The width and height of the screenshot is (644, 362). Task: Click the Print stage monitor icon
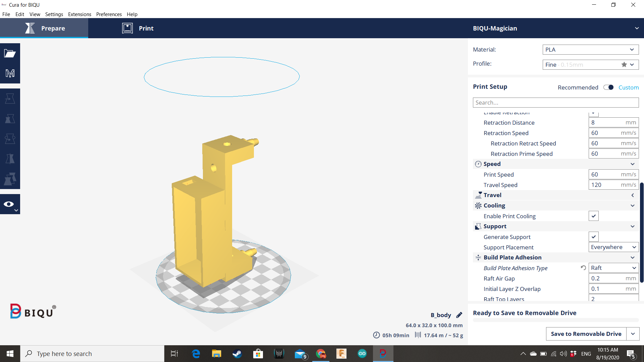pos(127,28)
